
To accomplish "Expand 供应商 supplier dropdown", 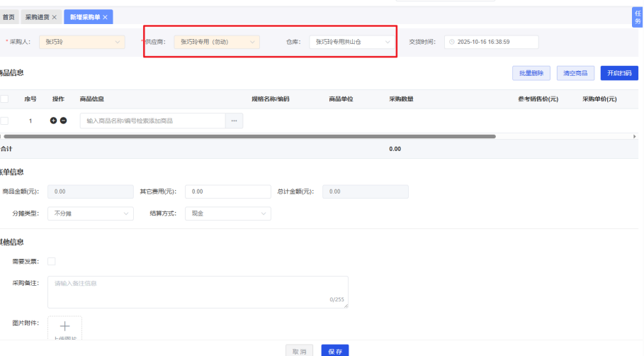I will point(217,42).
